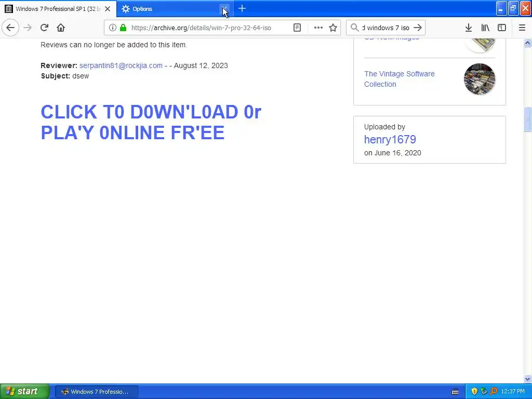Open the Library menu
Image resolution: width=532 pixels, height=399 pixels.
coord(485,28)
